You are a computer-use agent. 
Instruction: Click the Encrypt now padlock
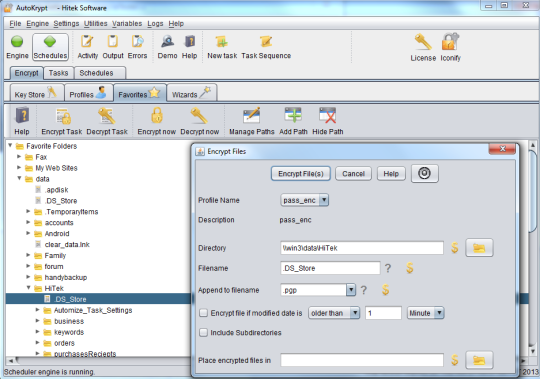(157, 115)
